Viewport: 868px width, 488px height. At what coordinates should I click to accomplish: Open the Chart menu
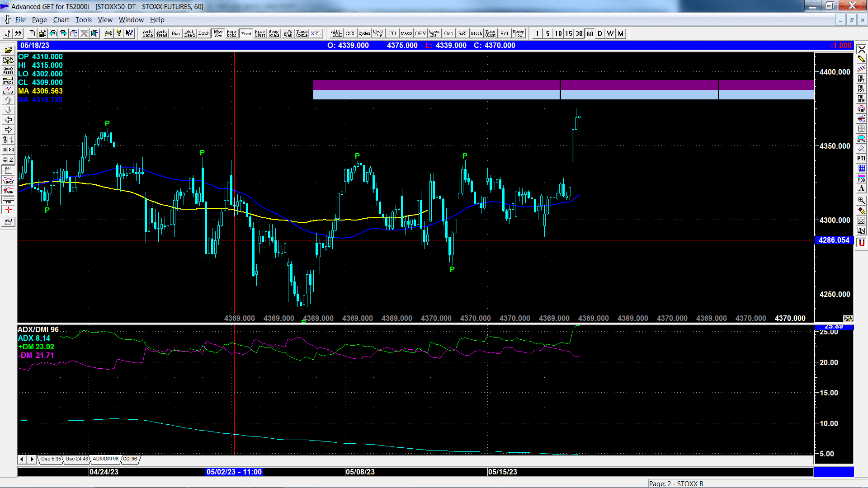(x=61, y=20)
